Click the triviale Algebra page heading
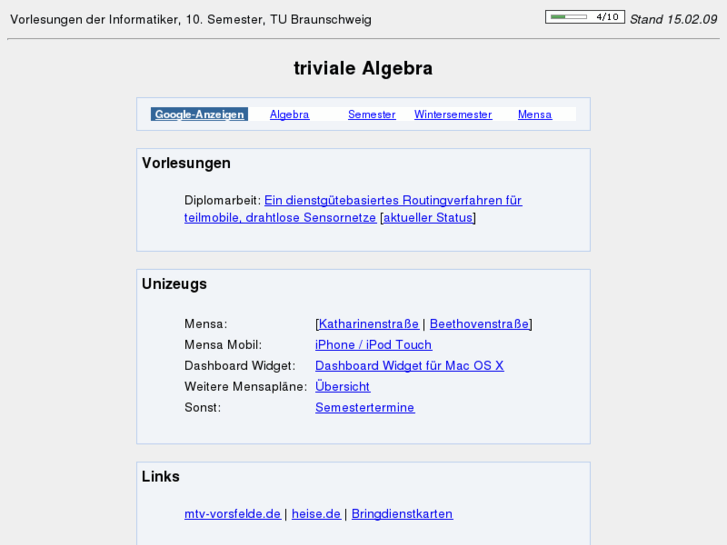 pos(363,69)
